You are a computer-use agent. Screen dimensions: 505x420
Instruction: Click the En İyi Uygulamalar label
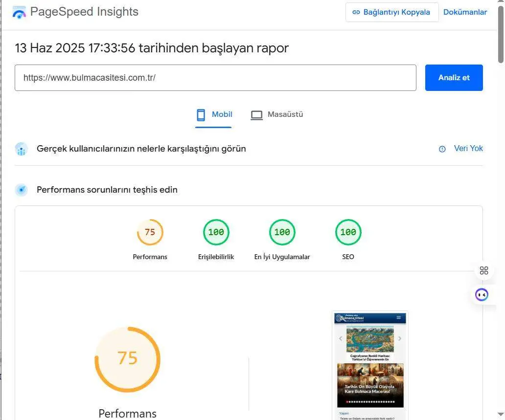click(x=282, y=257)
